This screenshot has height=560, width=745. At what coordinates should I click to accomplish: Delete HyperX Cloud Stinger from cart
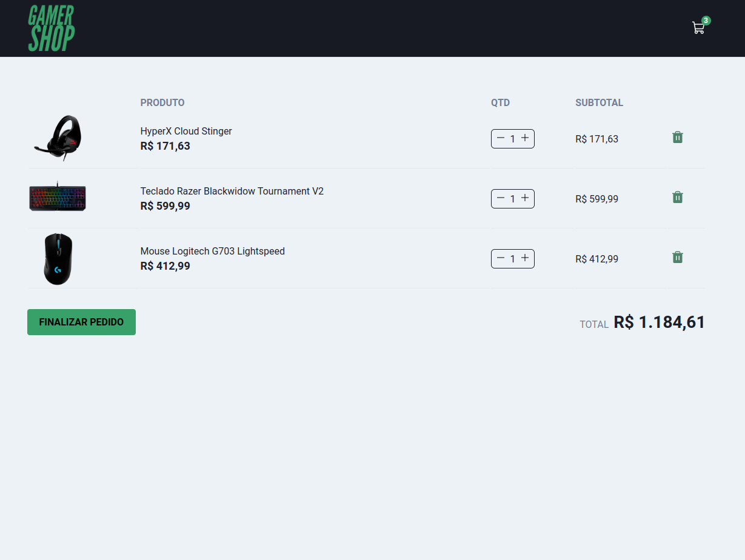678,138
